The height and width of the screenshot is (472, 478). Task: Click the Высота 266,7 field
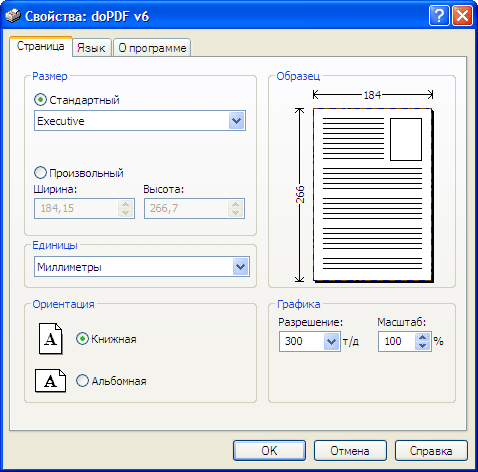186,208
